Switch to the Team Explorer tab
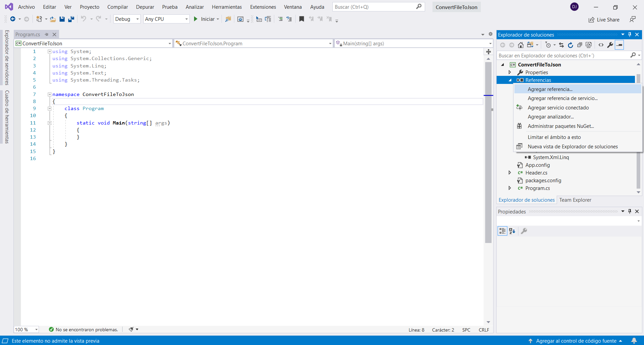The image size is (644, 345). click(x=575, y=200)
